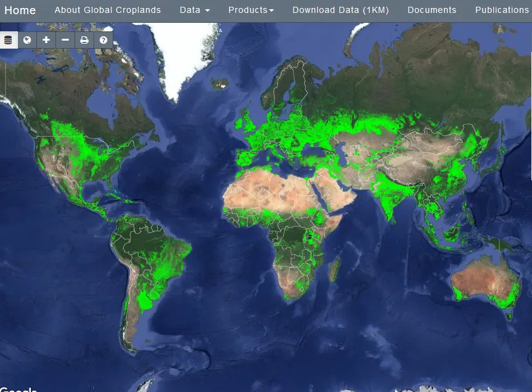The width and height of the screenshot is (532, 392).
Task: Zoom in with the plus button
Action: pyautogui.click(x=46, y=40)
